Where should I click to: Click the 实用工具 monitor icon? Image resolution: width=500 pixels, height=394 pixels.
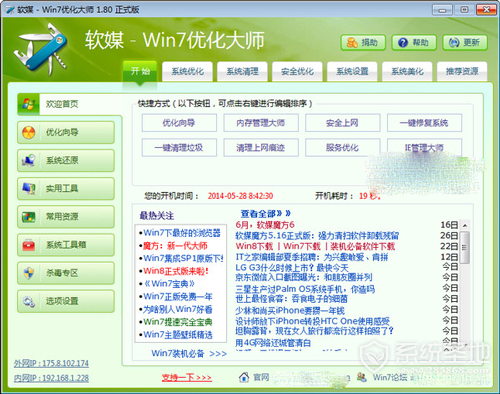[x=29, y=188]
